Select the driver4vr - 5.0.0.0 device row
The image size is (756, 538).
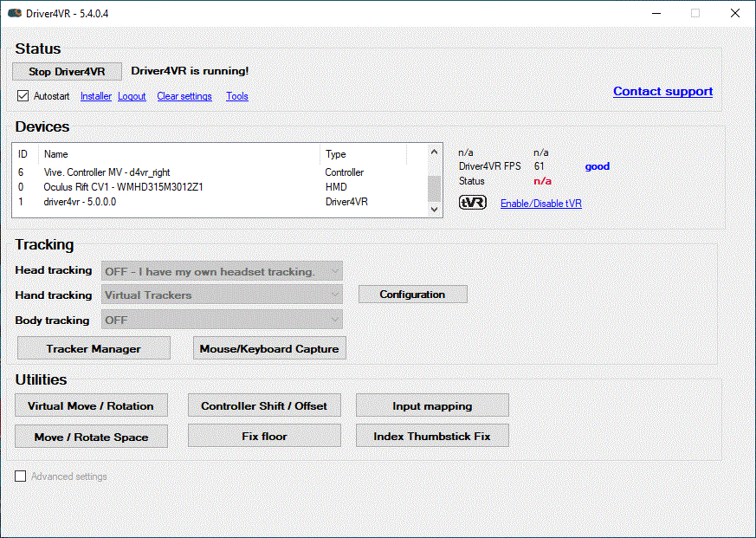click(220, 202)
